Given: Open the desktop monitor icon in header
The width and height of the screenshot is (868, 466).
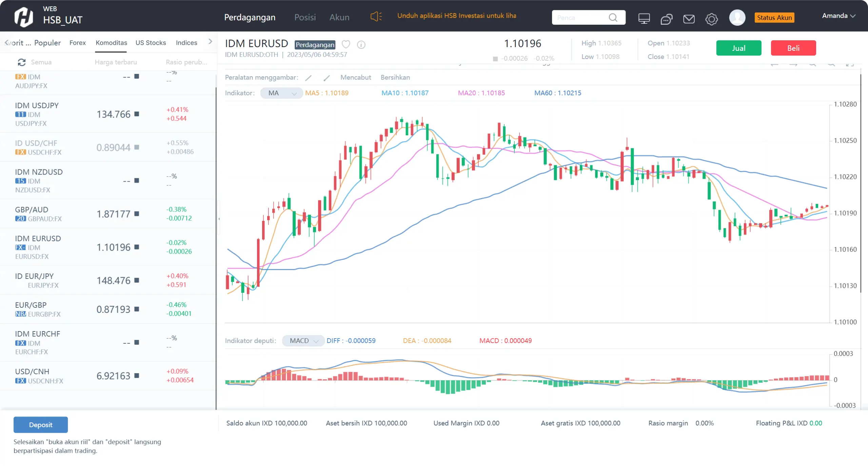Looking at the screenshot, I should point(644,18).
